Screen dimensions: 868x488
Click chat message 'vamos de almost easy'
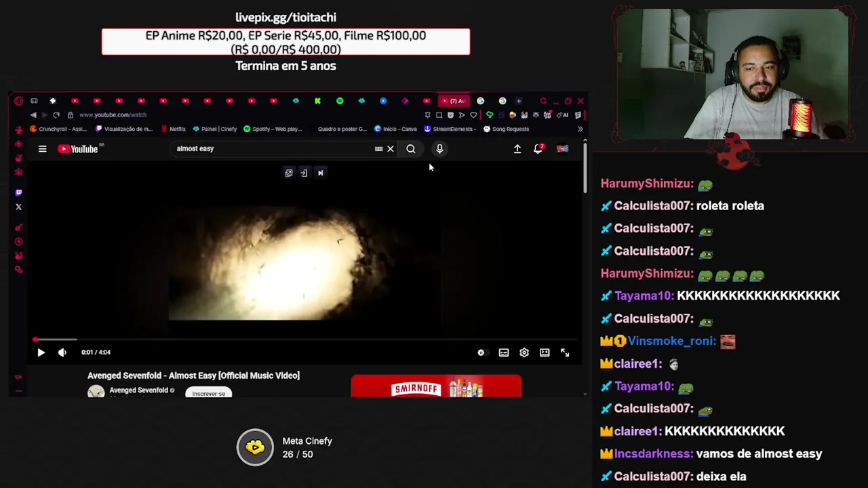pos(759,453)
